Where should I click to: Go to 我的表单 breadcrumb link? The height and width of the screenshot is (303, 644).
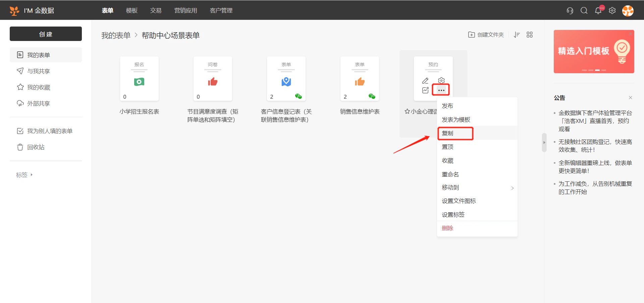tap(116, 35)
